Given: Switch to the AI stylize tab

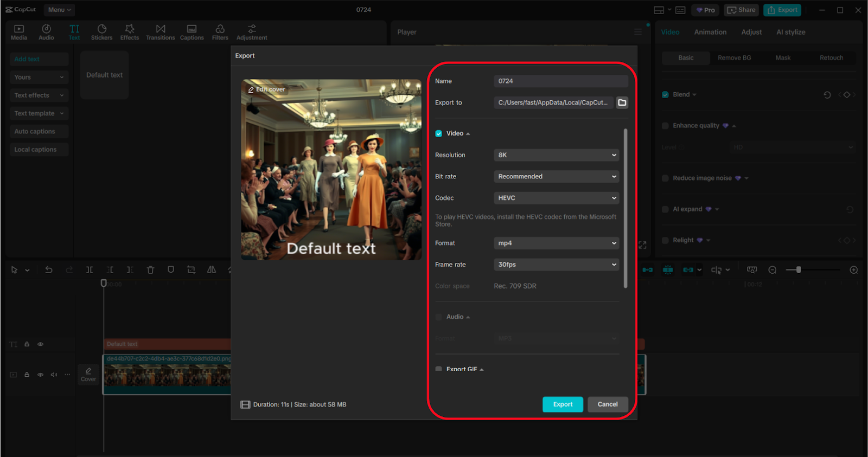Looking at the screenshot, I should (790, 32).
